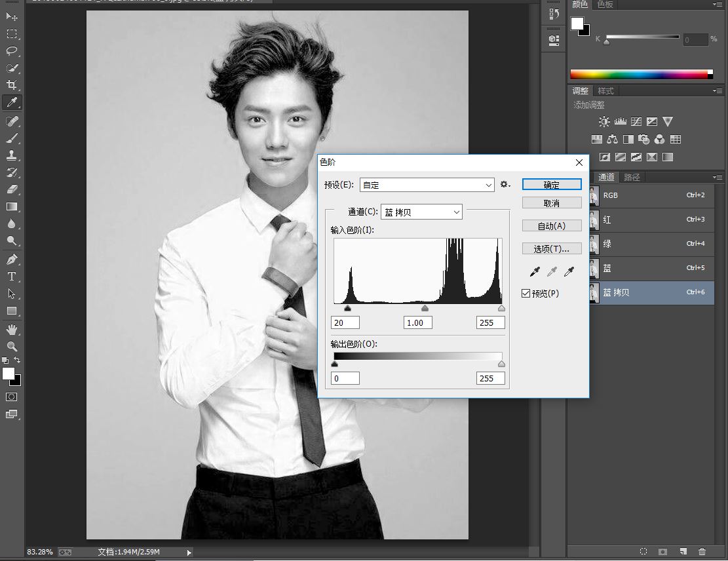Click the black point eyedropper in Levels

tap(535, 272)
